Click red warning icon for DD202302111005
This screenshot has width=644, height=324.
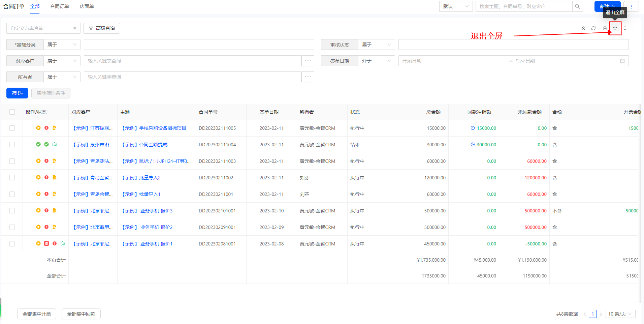pyautogui.click(x=46, y=128)
